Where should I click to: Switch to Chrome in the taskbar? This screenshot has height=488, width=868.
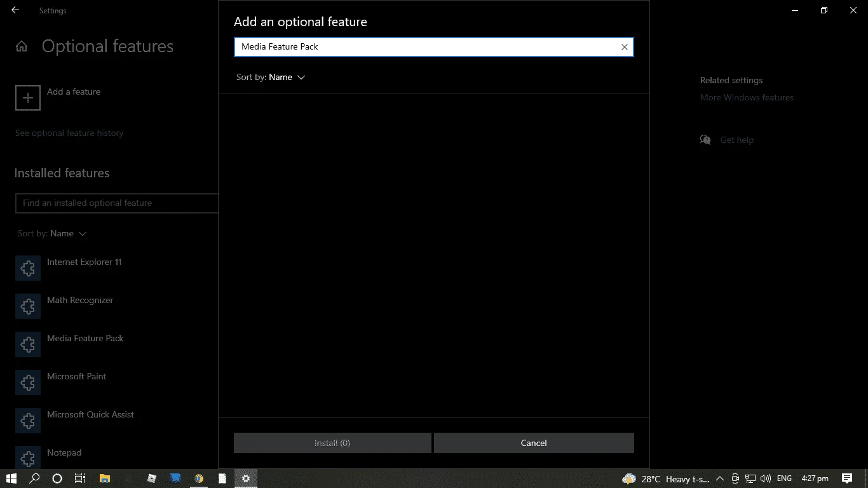[x=199, y=478]
